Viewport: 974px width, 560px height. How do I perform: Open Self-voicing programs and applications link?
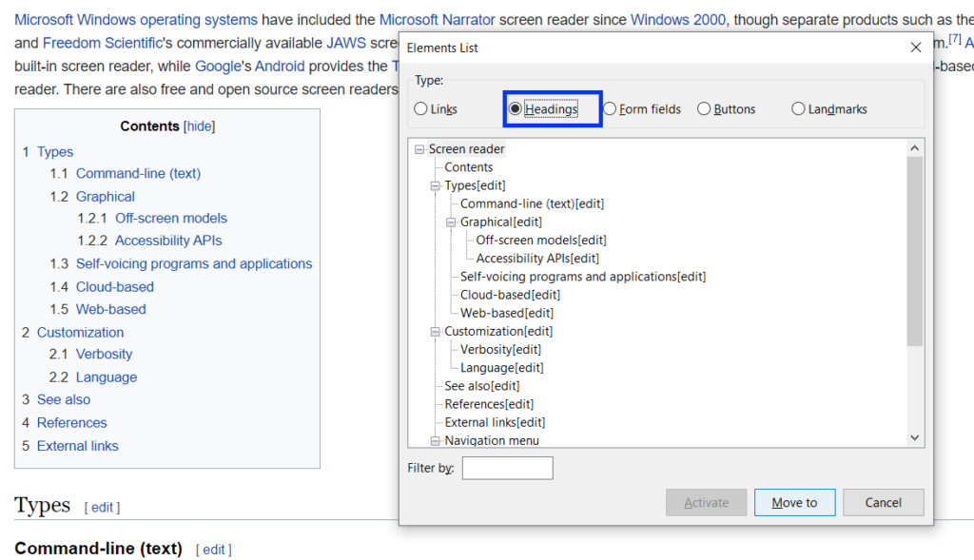[194, 264]
